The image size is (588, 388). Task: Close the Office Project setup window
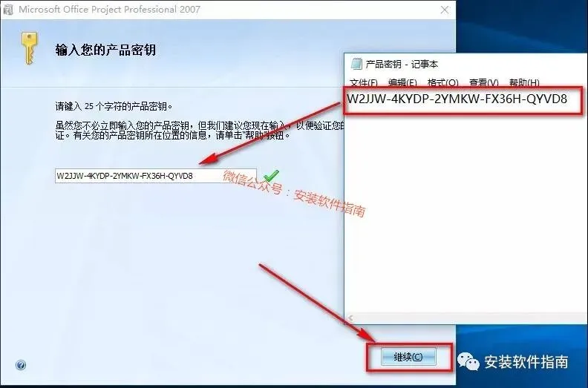click(445, 10)
